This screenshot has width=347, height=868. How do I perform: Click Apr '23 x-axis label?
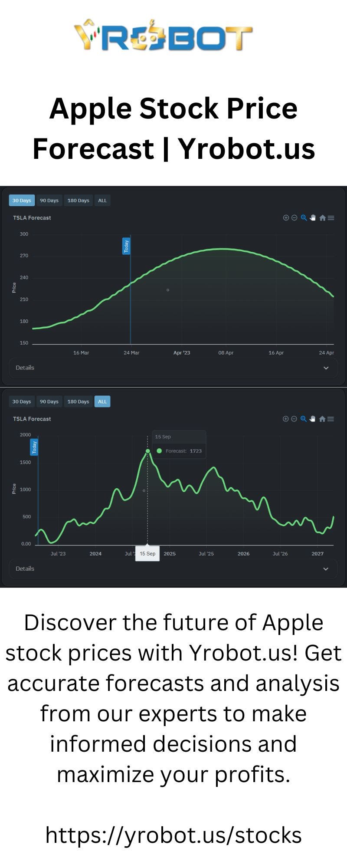182,353
